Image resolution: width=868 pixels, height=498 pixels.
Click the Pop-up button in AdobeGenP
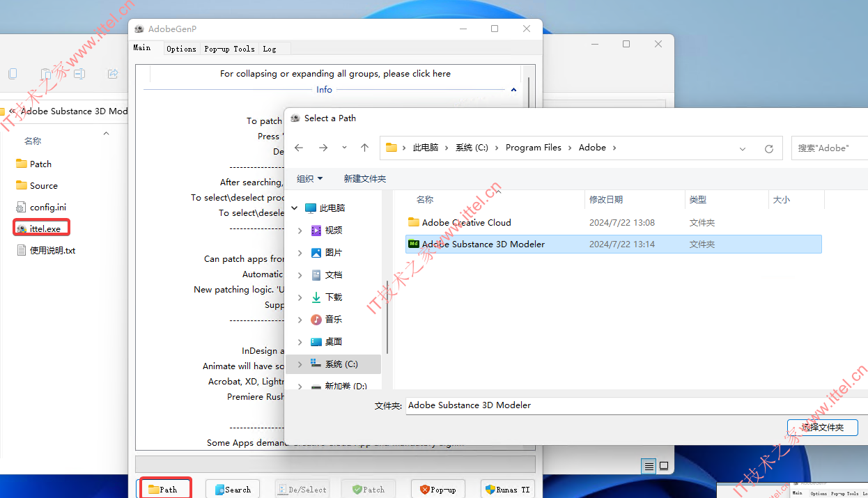437,489
